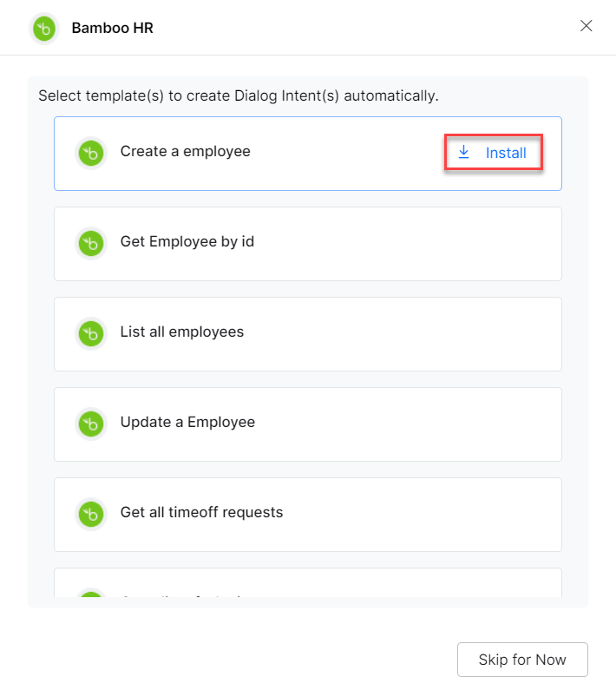Click the Bamboo HR logo in header
The width and height of the screenshot is (616, 690).
tap(44, 28)
